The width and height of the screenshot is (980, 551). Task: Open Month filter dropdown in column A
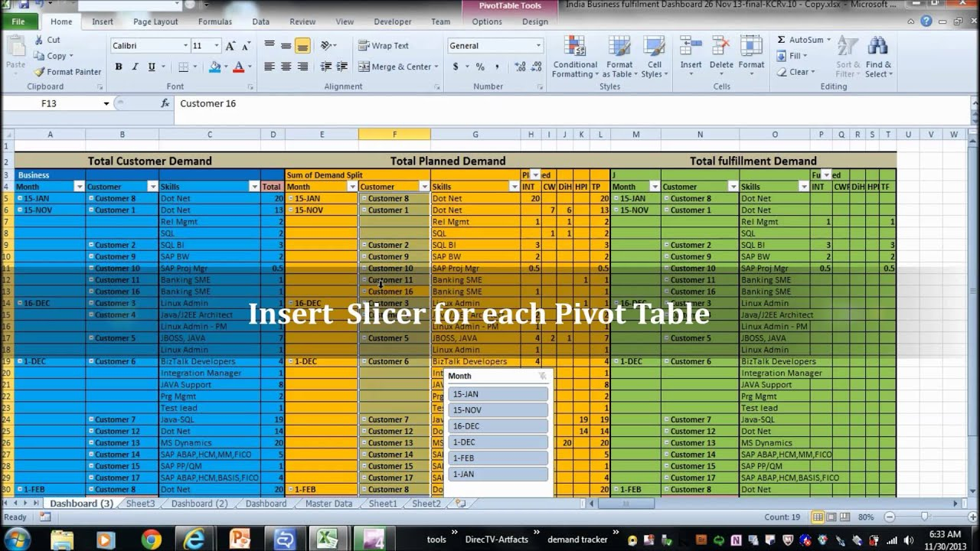(79, 187)
